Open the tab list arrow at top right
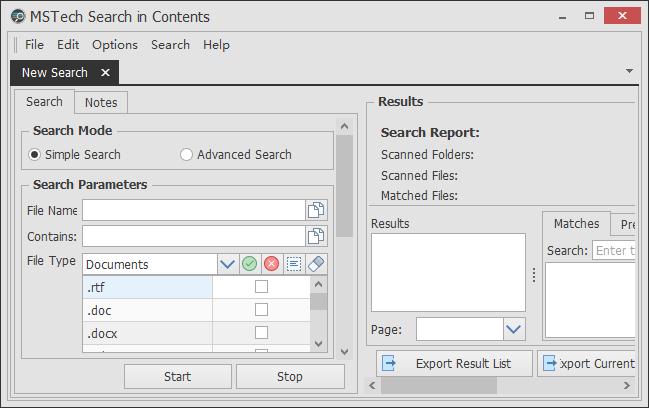Image resolution: width=649 pixels, height=408 pixels. (629, 72)
